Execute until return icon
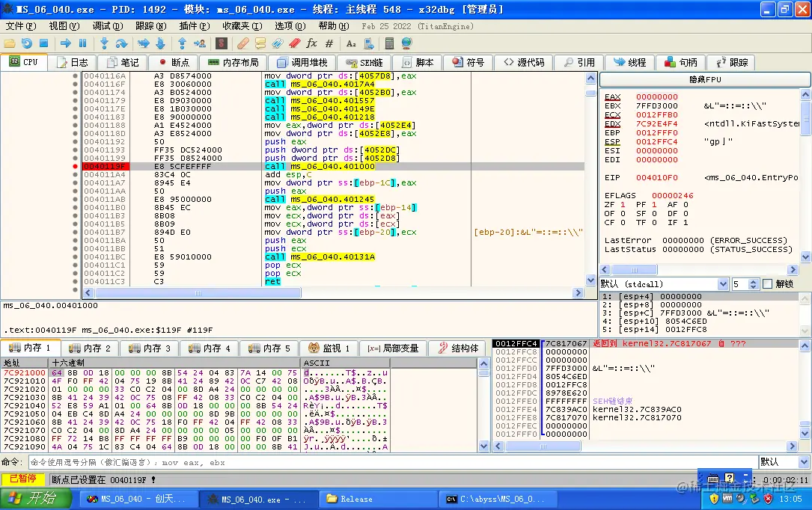The height and width of the screenshot is (510, 812). 183,43
